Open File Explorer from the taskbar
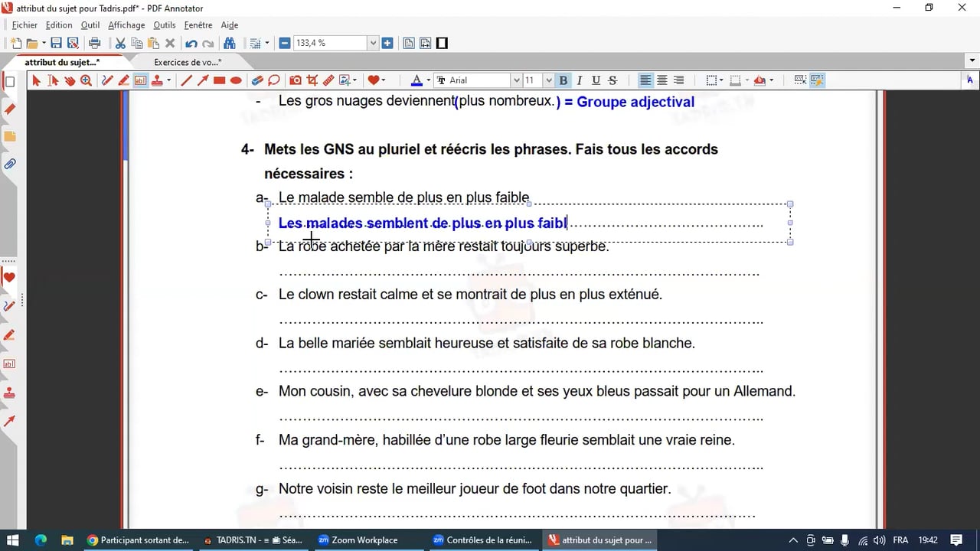 tap(66, 540)
